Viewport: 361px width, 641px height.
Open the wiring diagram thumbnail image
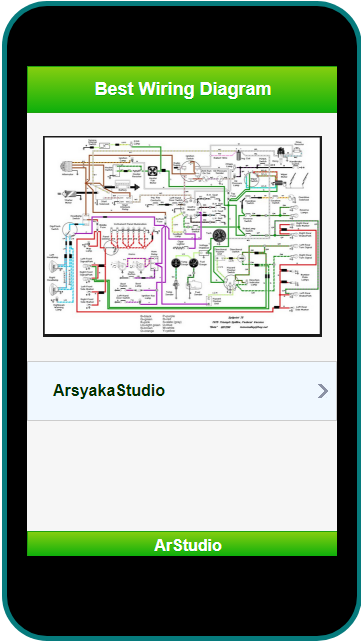click(x=182, y=236)
